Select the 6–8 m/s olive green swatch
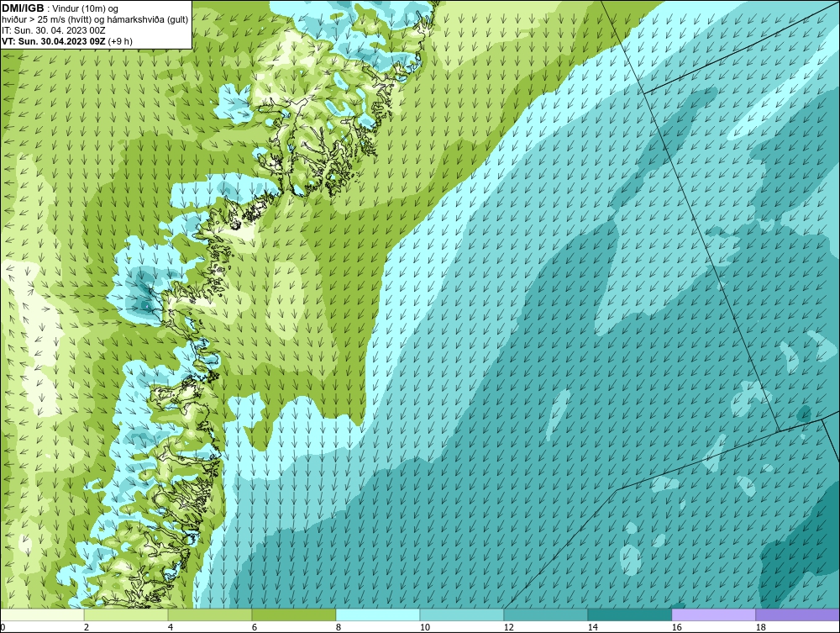840x633 pixels. [293, 615]
